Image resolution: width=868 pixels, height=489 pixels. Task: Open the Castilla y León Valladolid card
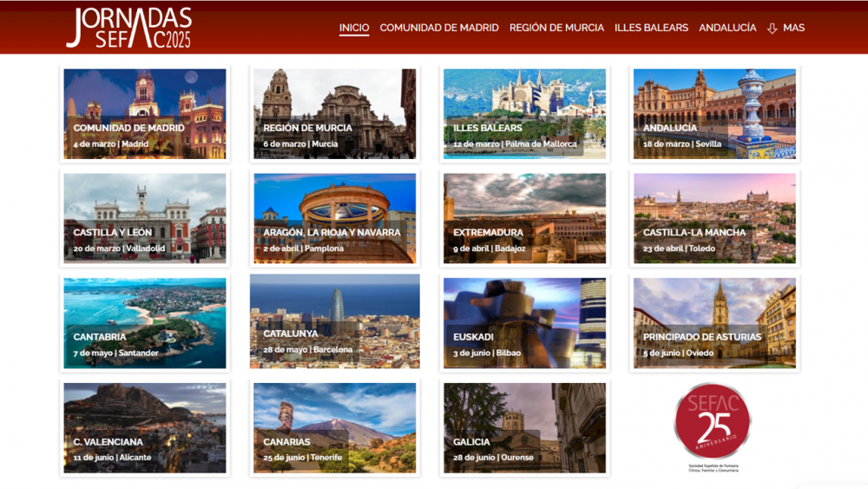(x=144, y=218)
